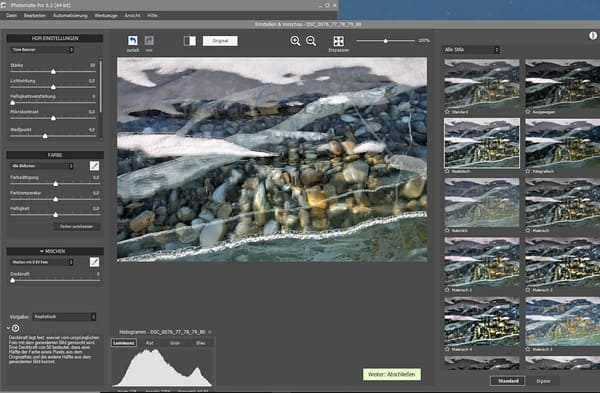This screenshot has width=600, height=393.
Task: Favorite the Malerisch 3 preset via its star
Action: pos(528,290)
